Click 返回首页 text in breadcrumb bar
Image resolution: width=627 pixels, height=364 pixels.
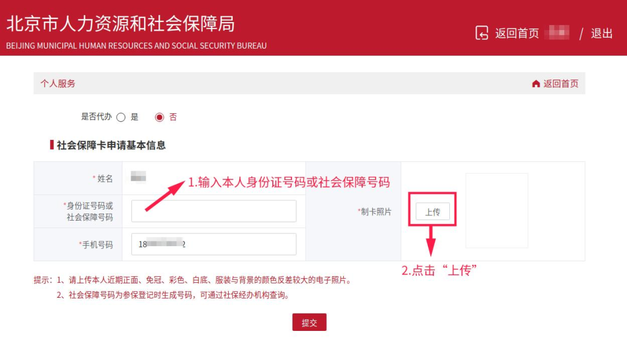point(561,84)
